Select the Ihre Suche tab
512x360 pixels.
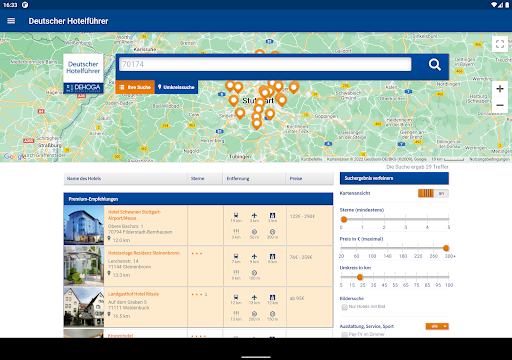tap(135, 87)
